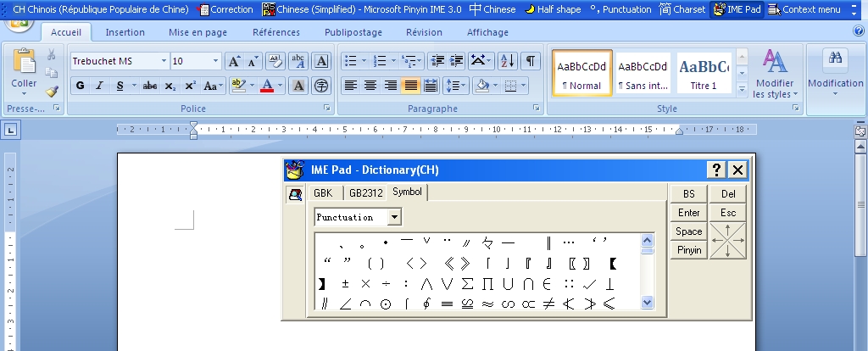Open the Publipostage ribbon tab
Screen dimensions: 868x351
[x=353, y=32]
